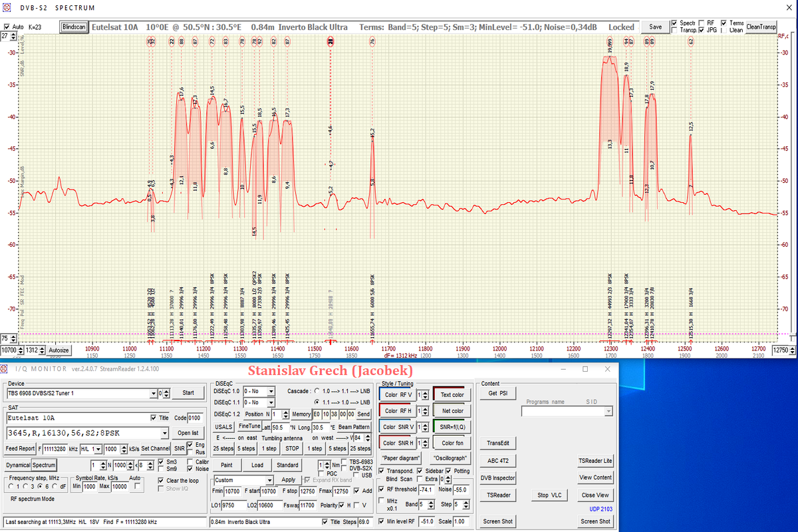Launch DVB Inspector from the Content panel
The image size is (798, 532).
point(498,477)
